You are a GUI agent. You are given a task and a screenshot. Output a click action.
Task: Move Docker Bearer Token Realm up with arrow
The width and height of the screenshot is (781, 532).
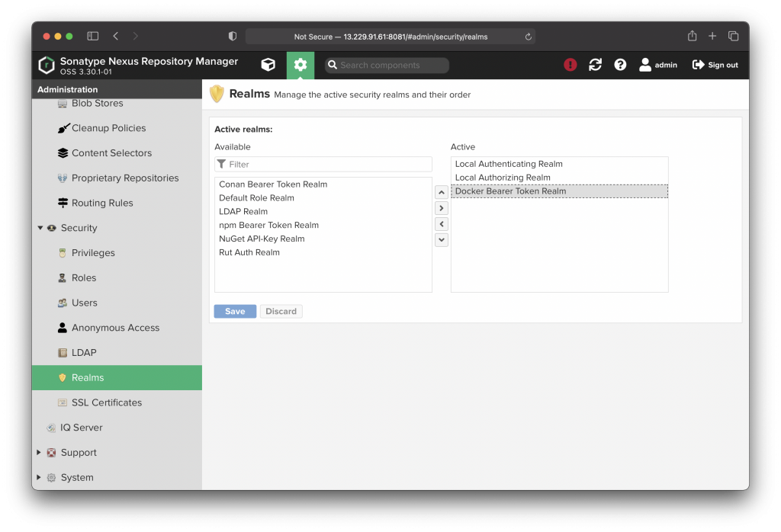(x=442, y=191)
